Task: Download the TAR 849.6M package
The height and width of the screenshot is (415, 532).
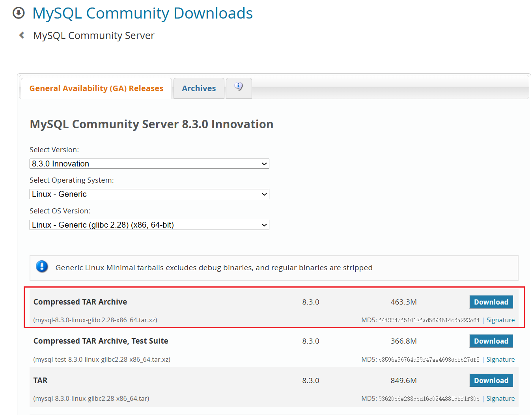Action: point(491,380)
